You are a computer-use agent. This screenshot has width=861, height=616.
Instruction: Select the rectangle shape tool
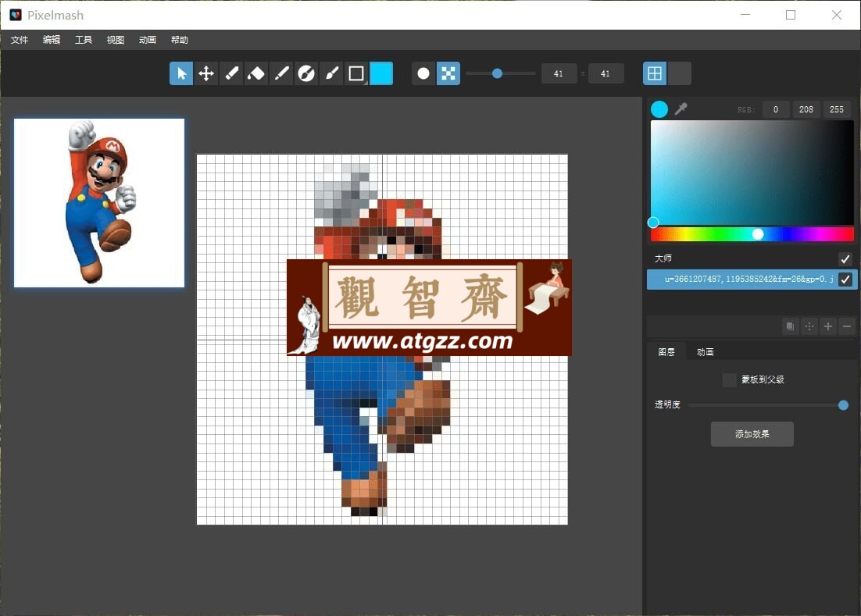coord(355,73)
